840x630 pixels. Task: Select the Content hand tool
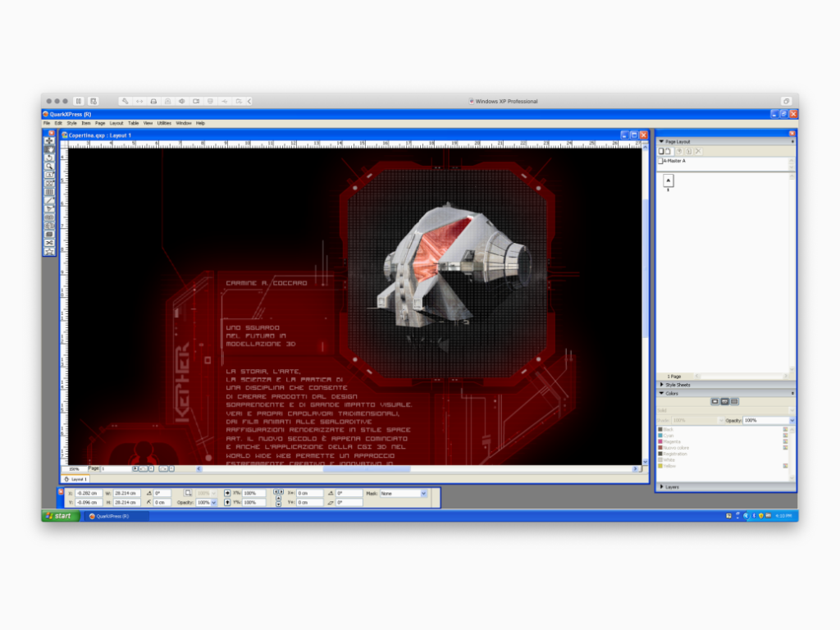(x=49, y=149)
